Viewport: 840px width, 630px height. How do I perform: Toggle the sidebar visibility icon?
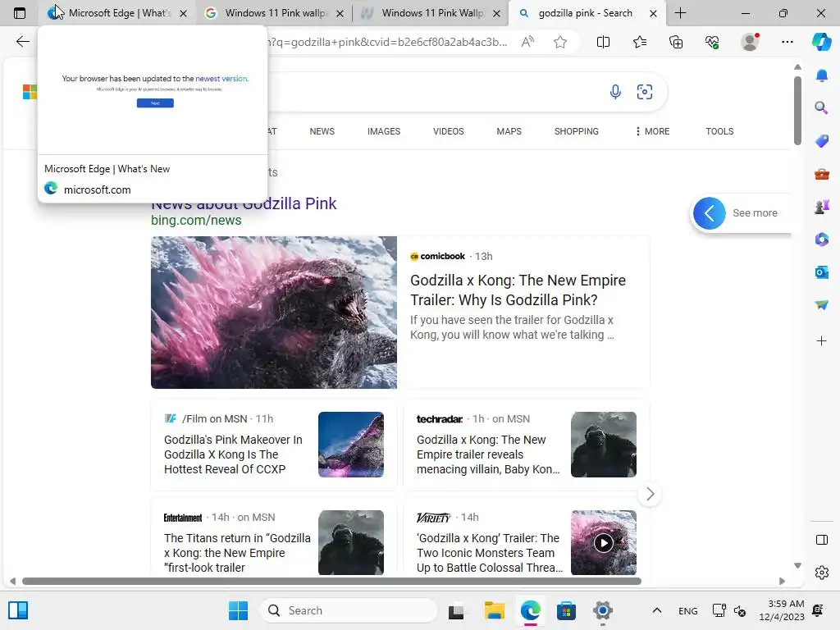(x=821, y=540)
